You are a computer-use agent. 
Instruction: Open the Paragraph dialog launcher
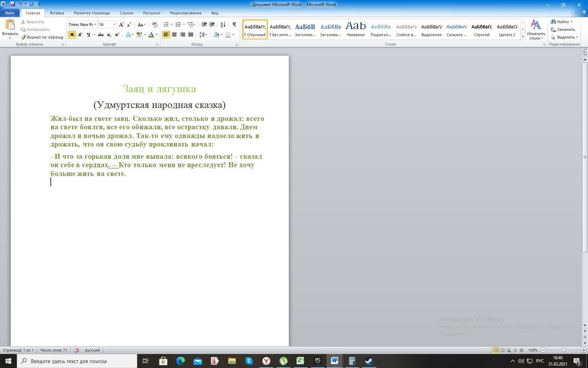(237, 45)
